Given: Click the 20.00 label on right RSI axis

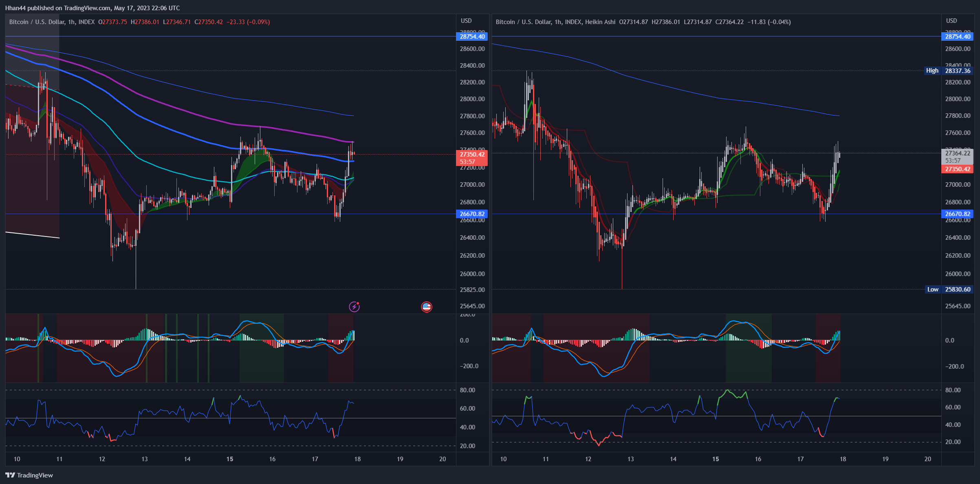Looking at the screenshot, I should tap(953, 442).
